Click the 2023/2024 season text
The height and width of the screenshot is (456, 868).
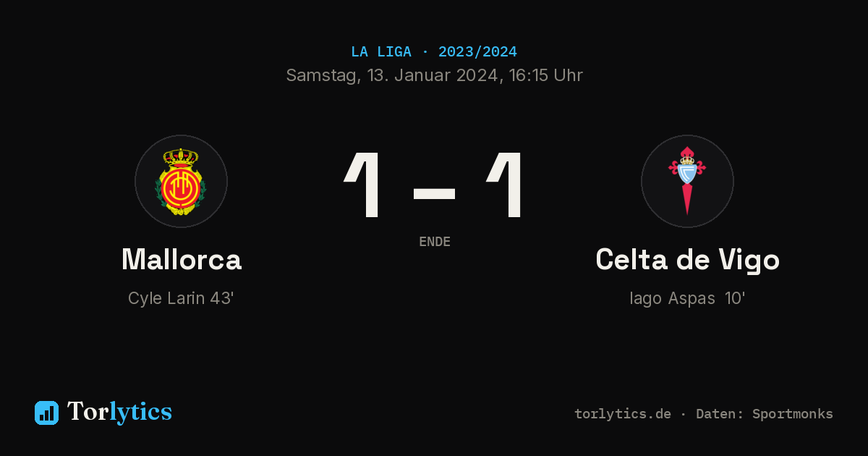477,52
